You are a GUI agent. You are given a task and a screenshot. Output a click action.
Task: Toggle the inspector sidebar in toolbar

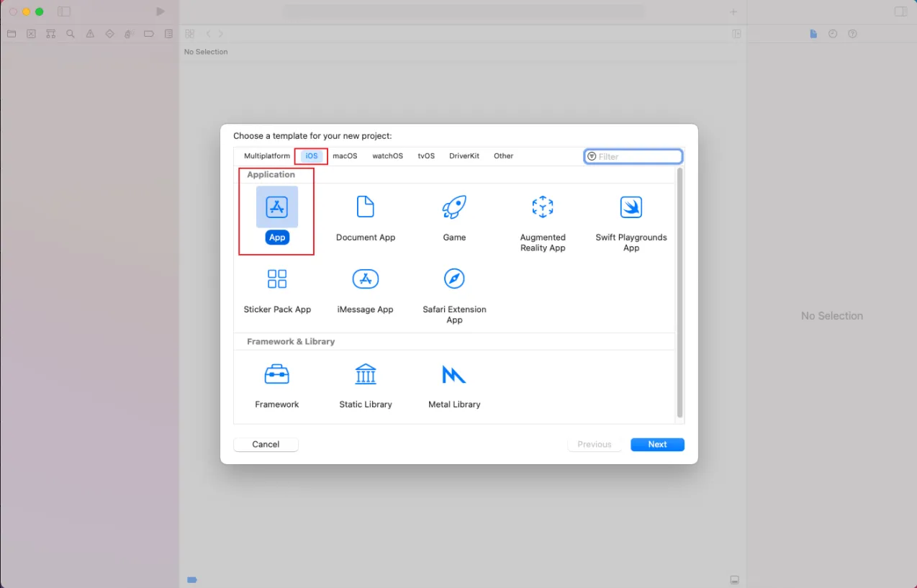click(x=900, y=12)
